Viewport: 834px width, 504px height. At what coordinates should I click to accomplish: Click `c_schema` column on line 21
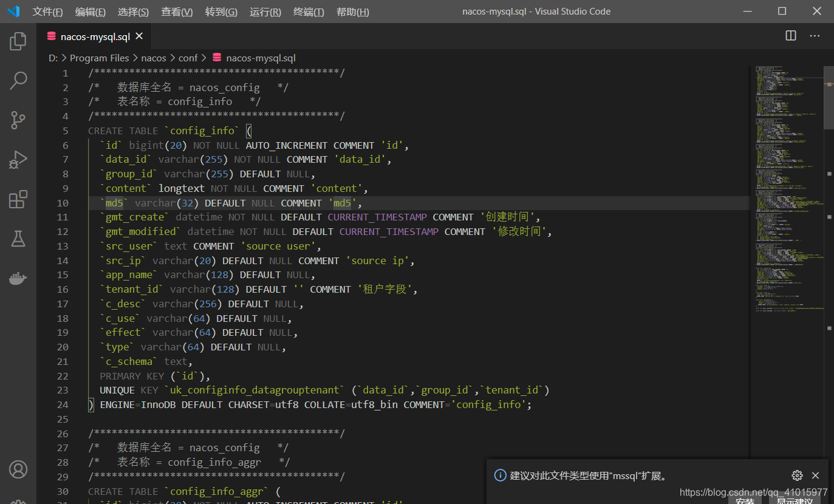pyautogui.click(x=129, y=361)
